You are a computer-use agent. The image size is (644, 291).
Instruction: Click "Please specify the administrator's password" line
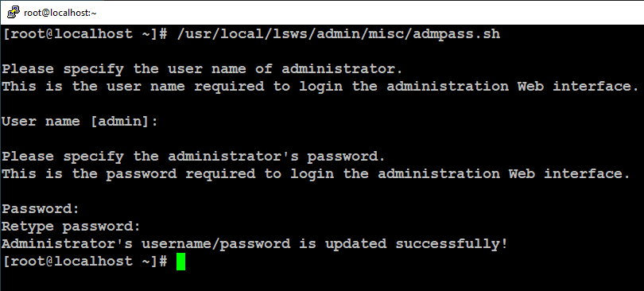(x=193, y=157)
